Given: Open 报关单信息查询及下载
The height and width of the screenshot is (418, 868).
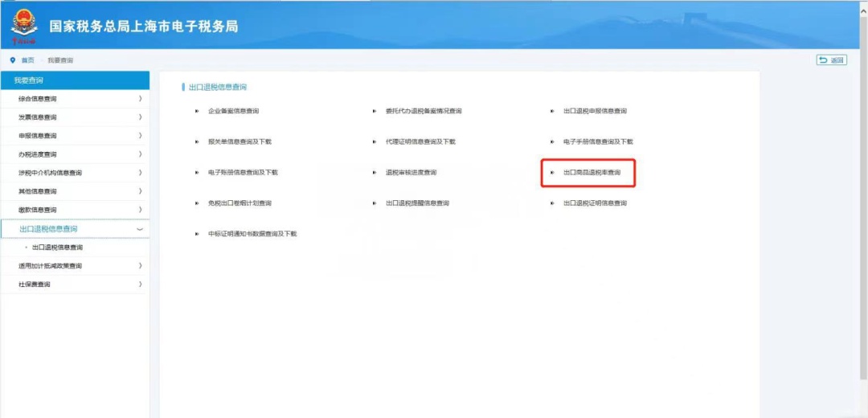Looking at the screenshot, I should (240, 141).
